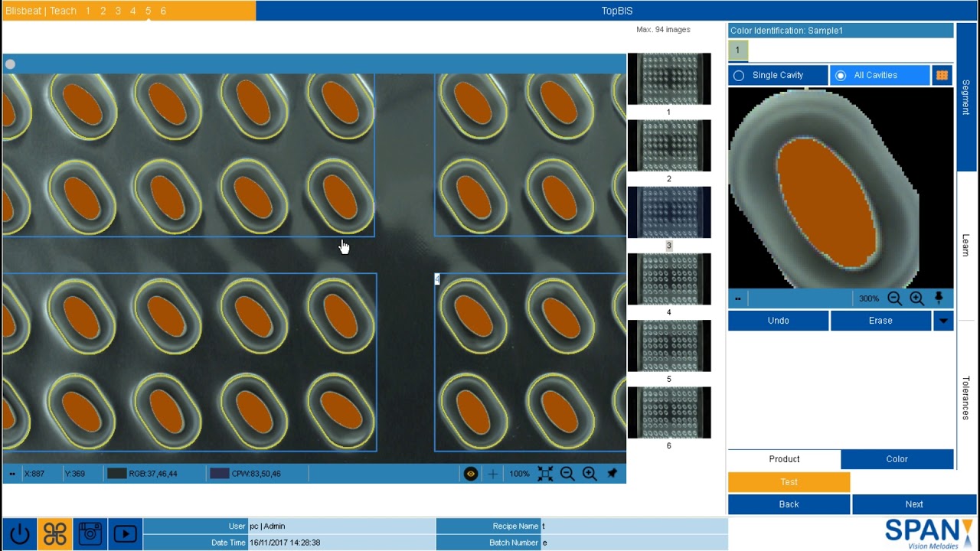Zoom out in the main image viewer
Image resolution: width=980 pixels, height=551 pixels.
(567, 474)
